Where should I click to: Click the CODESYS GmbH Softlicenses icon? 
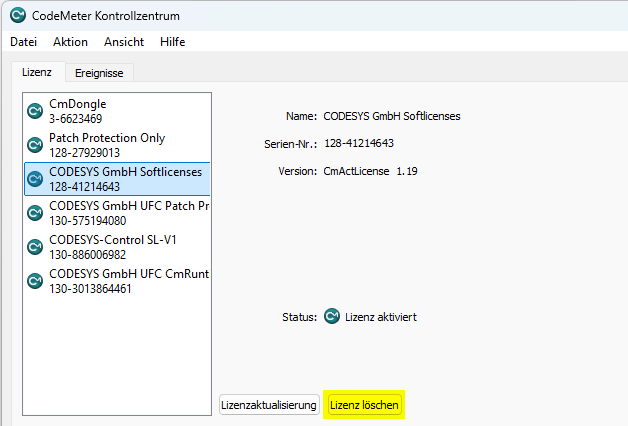pyautogui.click(x=35, y=179)
